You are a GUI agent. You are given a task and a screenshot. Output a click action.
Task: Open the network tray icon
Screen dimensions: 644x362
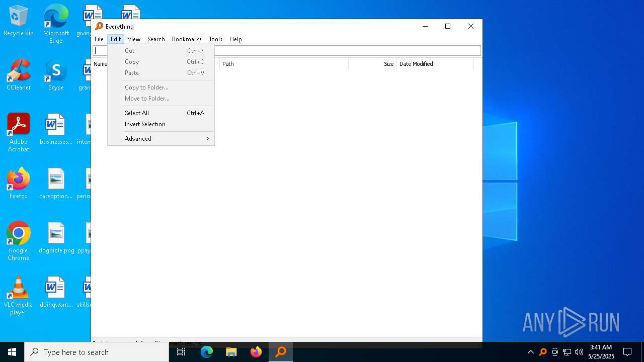[567, 352]
